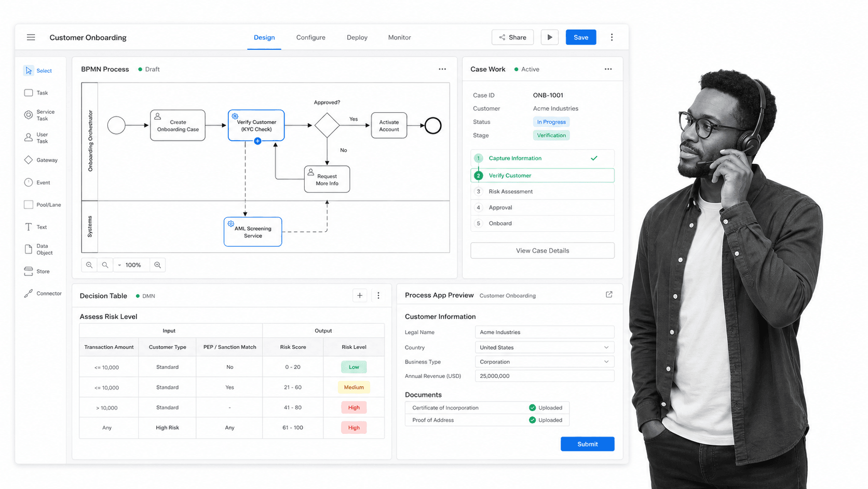Open the 100% zoom level selector
This screenshot has height=489, width=868.
132,265
